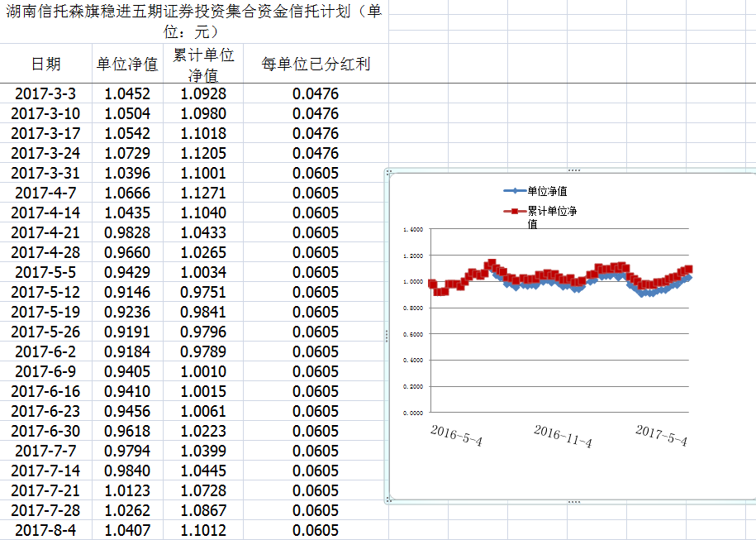This screenshot has height=540, width=756.
Task: Click the chart's bottom edge resize handle
Action: click(573, 501)
